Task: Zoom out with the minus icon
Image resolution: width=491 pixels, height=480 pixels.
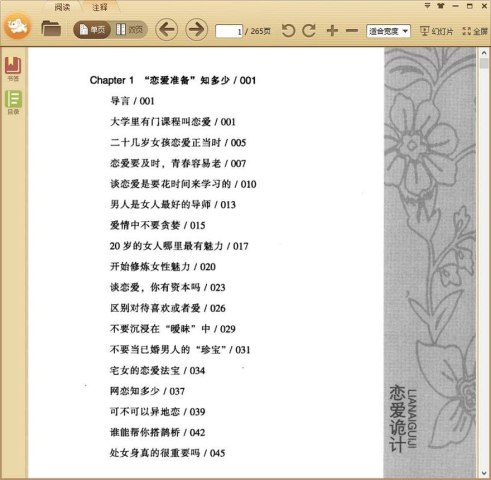Action: (x=352, y=31)
